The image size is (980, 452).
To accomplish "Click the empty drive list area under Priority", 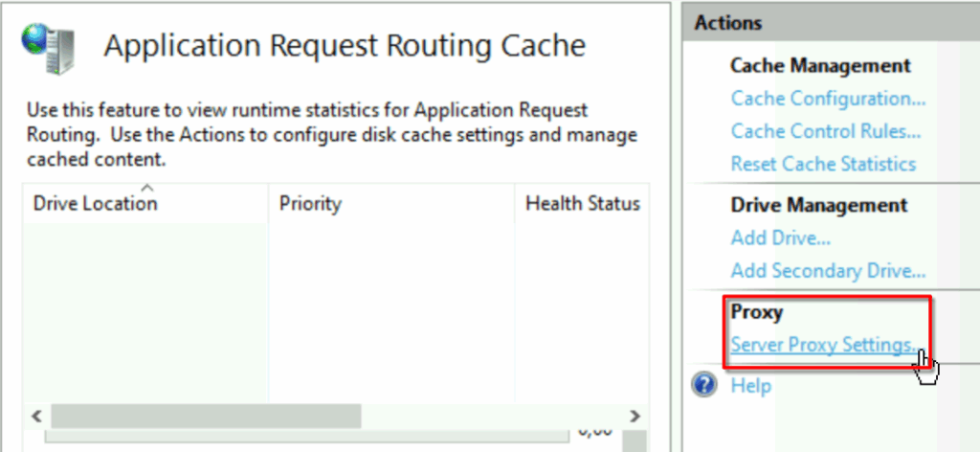I will click(x=391, y=312).
